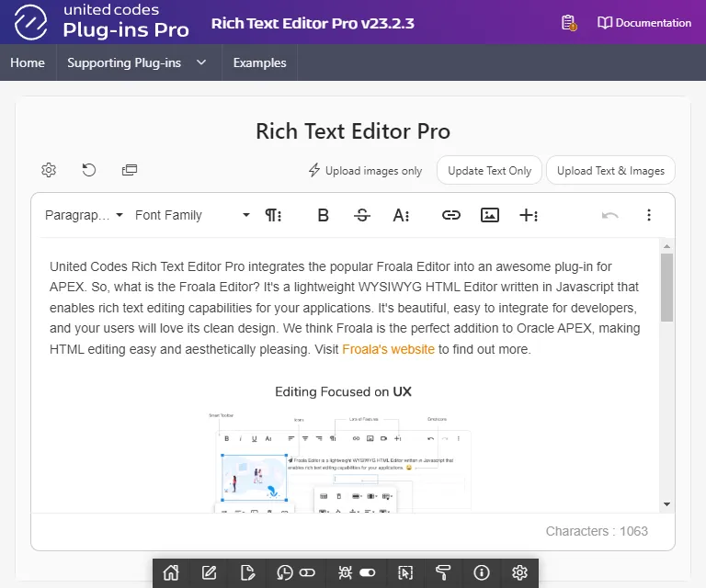Open the paragraph alignment options icon
Screen dimensions: 706x588
(x=273, y=215)
